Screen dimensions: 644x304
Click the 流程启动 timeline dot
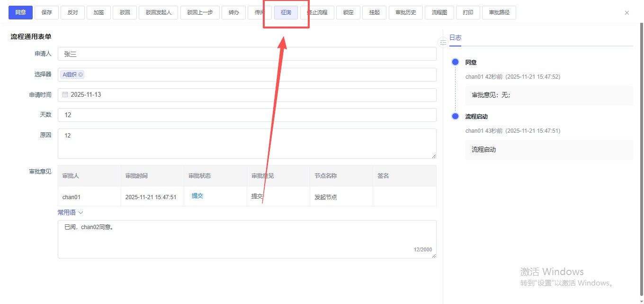(456, 116)
